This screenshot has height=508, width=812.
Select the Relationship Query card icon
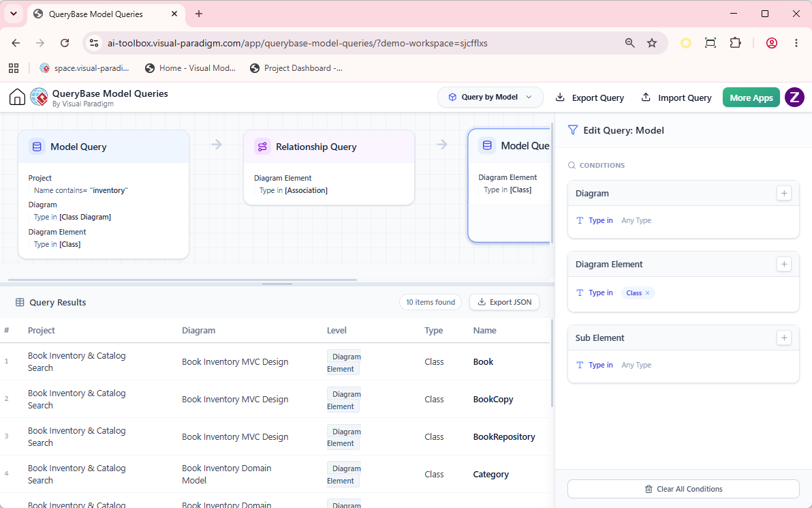click(262, 147)
